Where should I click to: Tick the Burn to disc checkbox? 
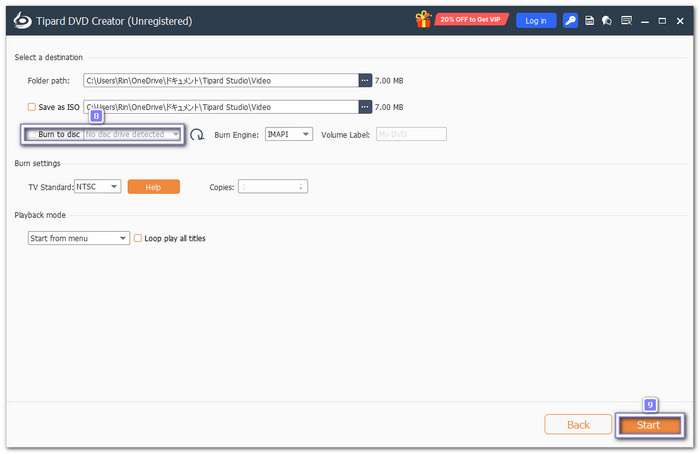(x=32, y=134)
